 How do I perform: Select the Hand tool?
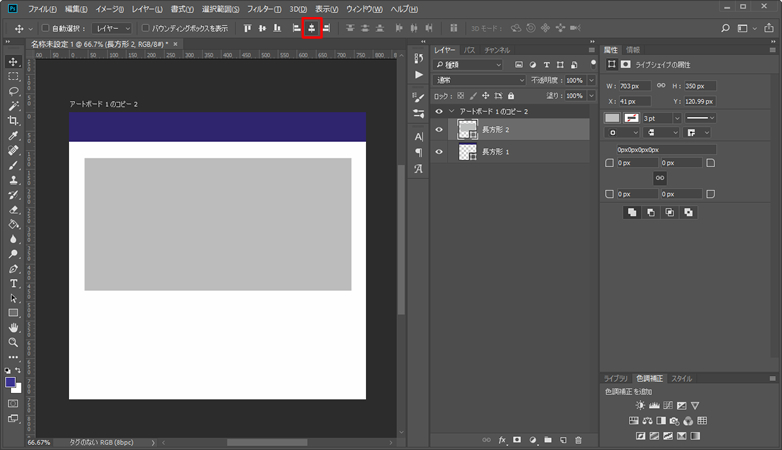pos(13,328)
